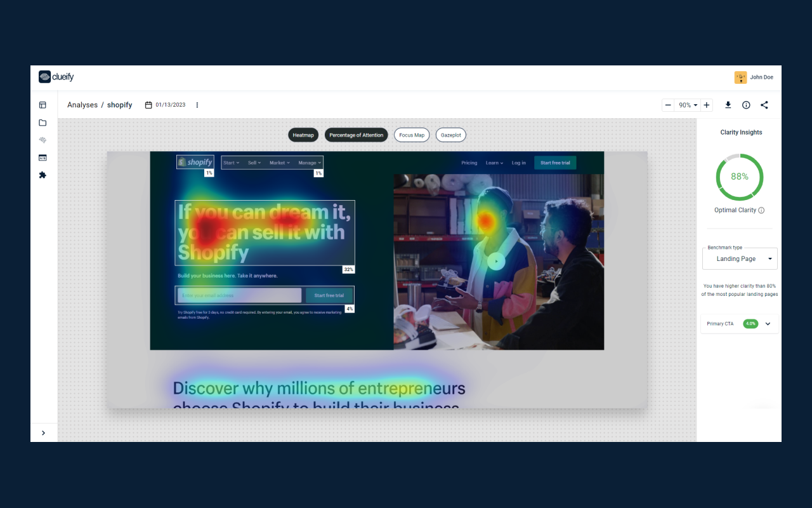Share the analysis using the share icon
The height and width of the screenshot is (508, 812).
(764, 105)
